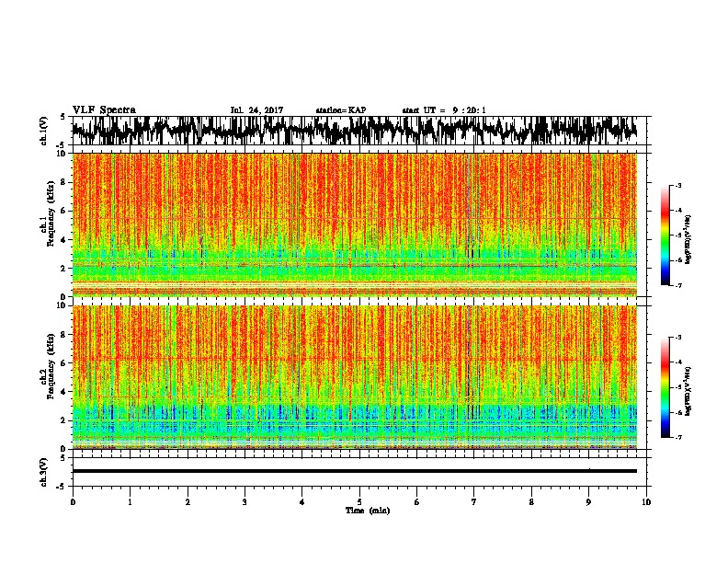Click time axis tick label "5"

coord(359,502)
